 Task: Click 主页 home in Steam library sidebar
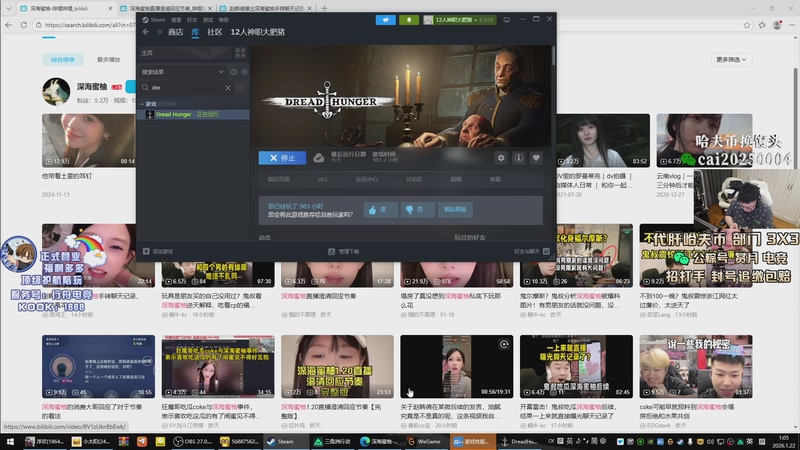click(186, 53)
